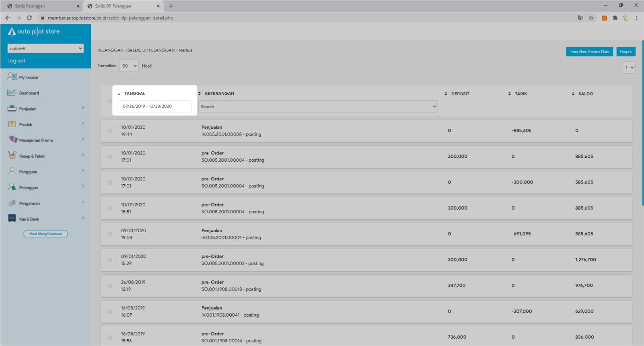The width and height of the screenshot is (644, 346).
Task: Click the Manajemen Promo tag icon
Action: [x=12, y=140]
